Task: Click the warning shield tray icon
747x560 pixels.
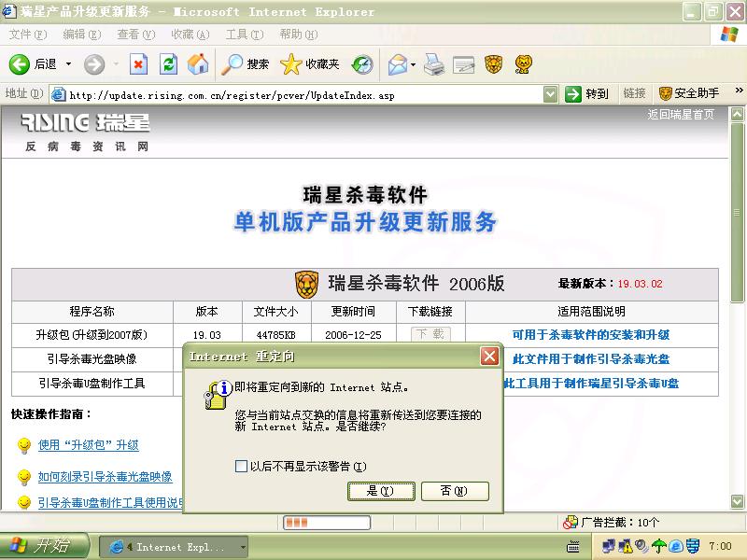Action: (625, 546)
